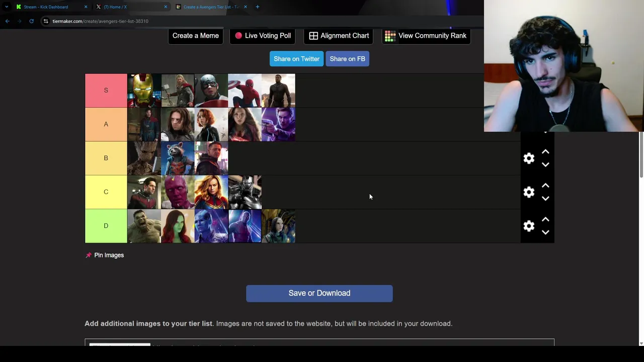
Task: Click Create a Meme button
Action: pyautogui.click(x=196, y=36)
